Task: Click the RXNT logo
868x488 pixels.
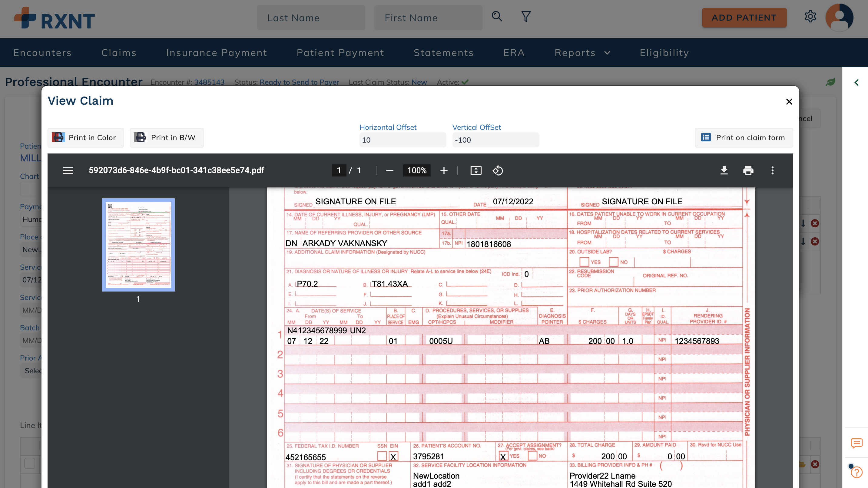Action: (x=54, y=18)
